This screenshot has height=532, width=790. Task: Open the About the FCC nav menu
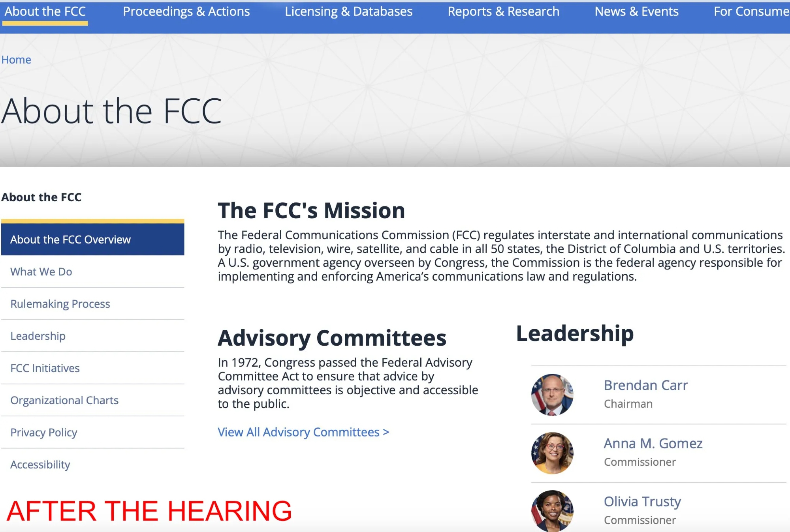45,12
